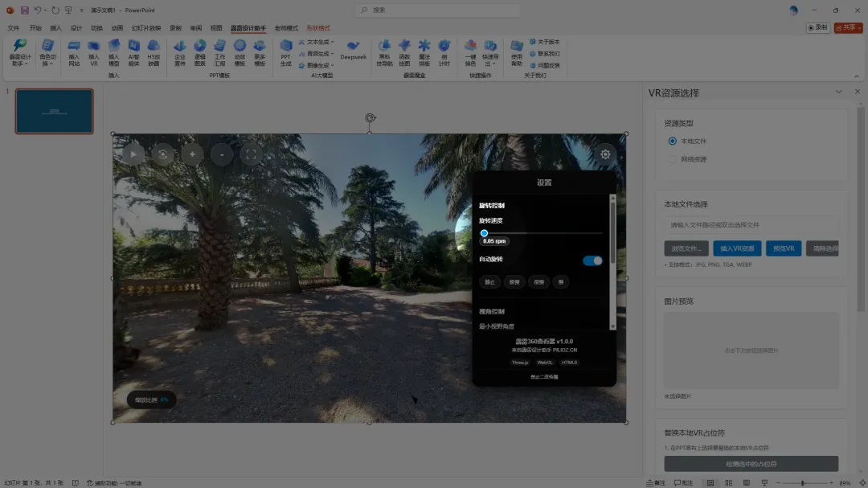This screenshot has height=488, width=868.
Task: Click the zoom in plus button in viewer
Action: click(192, 154)
